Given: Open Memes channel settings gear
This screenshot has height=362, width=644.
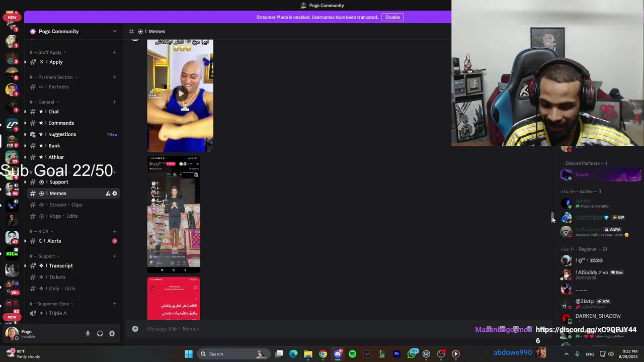Looking at the screenshot, I should [115, 194].
